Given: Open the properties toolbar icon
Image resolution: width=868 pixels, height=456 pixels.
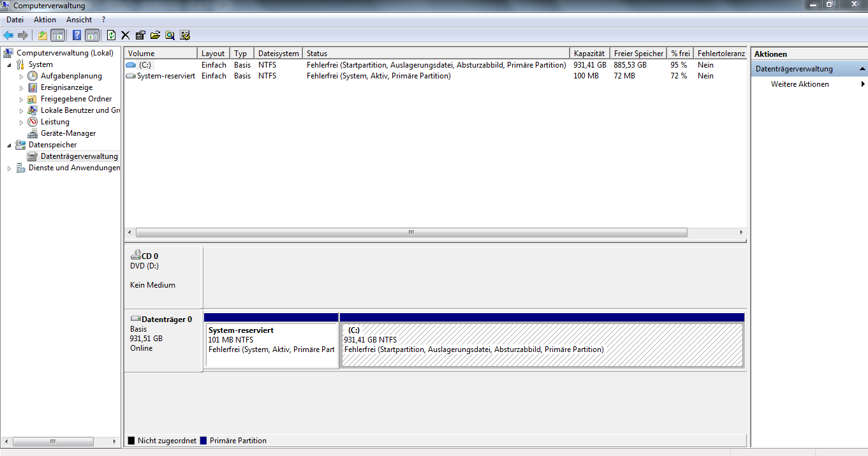Looking at the screenshot, I should (x=140, y=36).
